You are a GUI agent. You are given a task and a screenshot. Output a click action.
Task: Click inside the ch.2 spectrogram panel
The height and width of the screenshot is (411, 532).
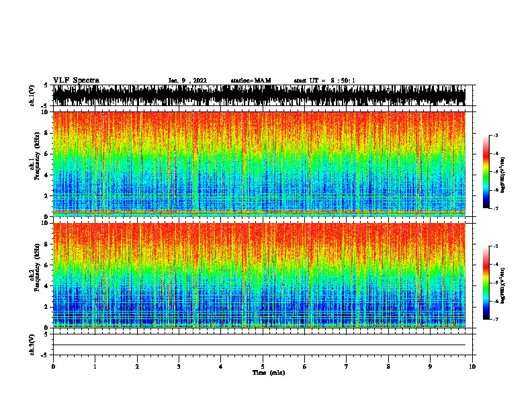click(259, 275)
